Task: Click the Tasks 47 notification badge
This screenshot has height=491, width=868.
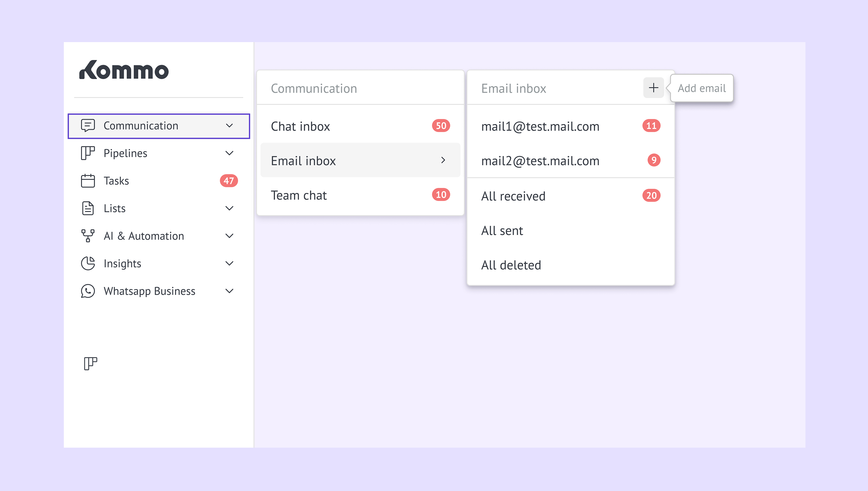Action: coord(229,181)
